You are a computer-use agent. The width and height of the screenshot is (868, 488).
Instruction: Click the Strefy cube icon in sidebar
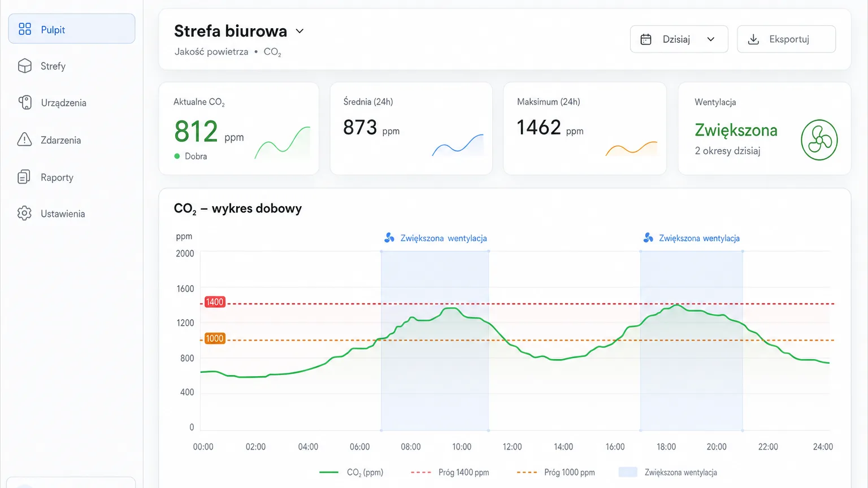click(x=25, y=66)
